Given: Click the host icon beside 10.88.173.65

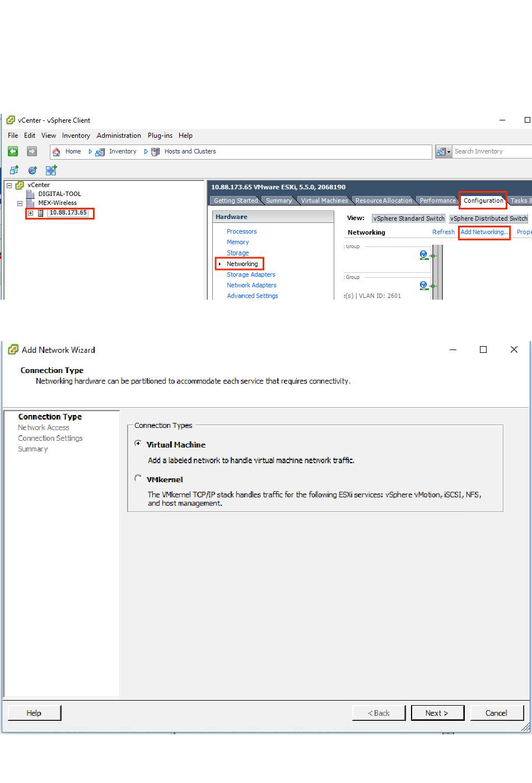Looking at the screenshot, I should [40, 213].
